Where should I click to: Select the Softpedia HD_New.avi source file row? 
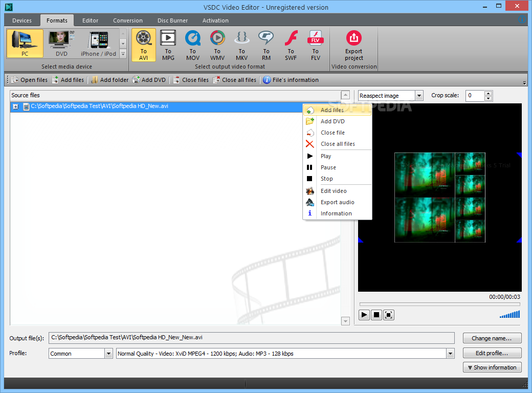point(156,106)
